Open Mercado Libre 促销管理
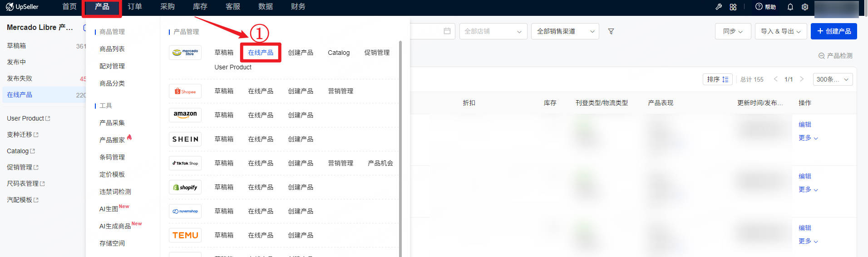 tap(377, 53)
